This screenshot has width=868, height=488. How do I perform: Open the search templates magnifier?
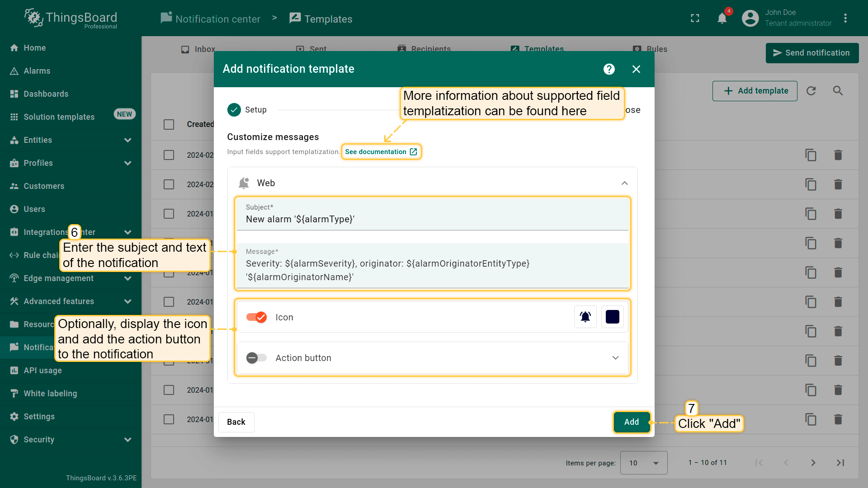click(x=838, y=91)
